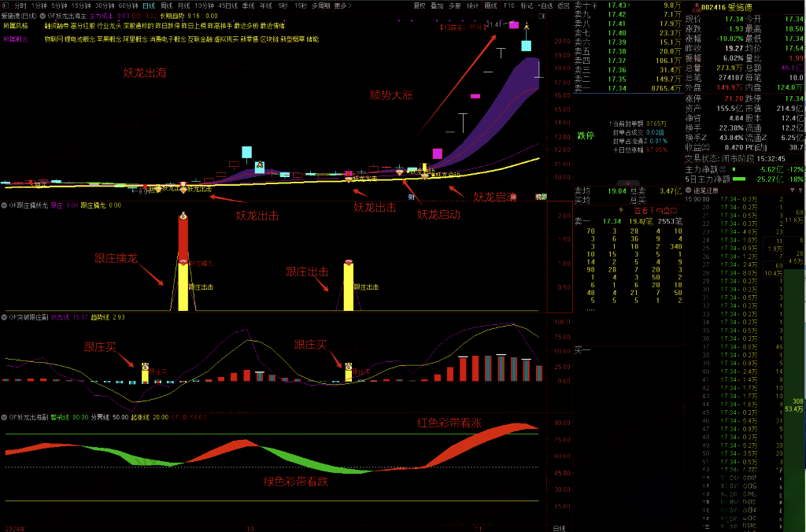The width and height of the screenshot is (806, 532).
Task: Expand the 更多 period options
Action: (342, 5)
